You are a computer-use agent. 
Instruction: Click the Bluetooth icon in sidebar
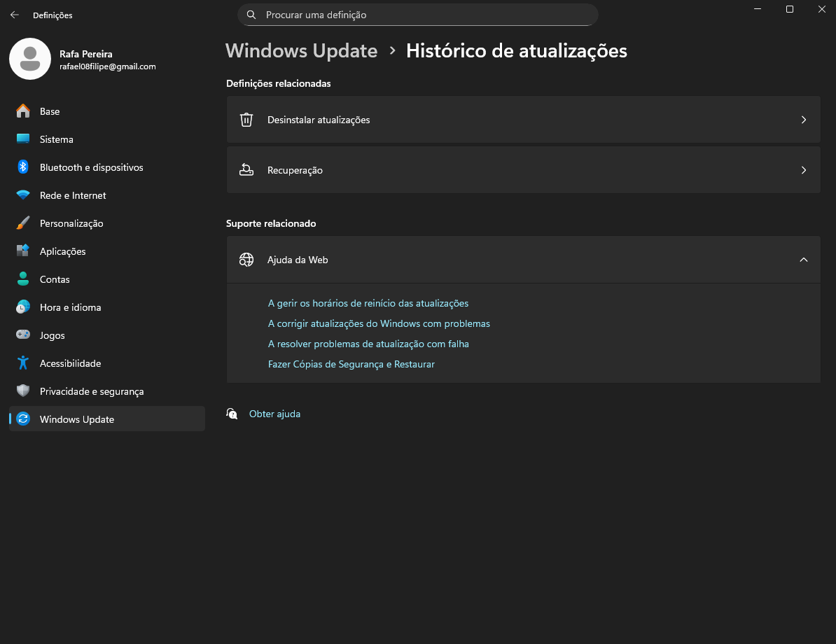pos(23,167)
